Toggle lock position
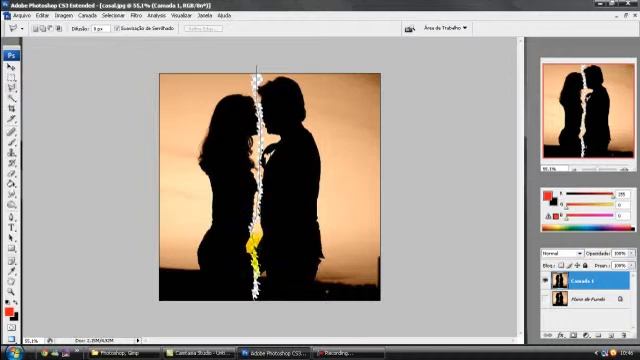Image resolution: width=640 pixels, height=360 pixels. [x=577, y=266]
